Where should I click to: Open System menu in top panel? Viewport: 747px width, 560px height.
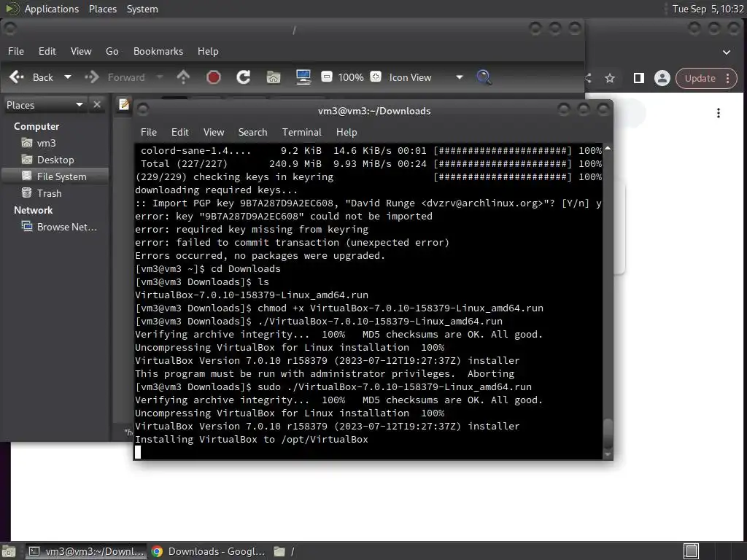pyautogui.click(x=142, y=9)
